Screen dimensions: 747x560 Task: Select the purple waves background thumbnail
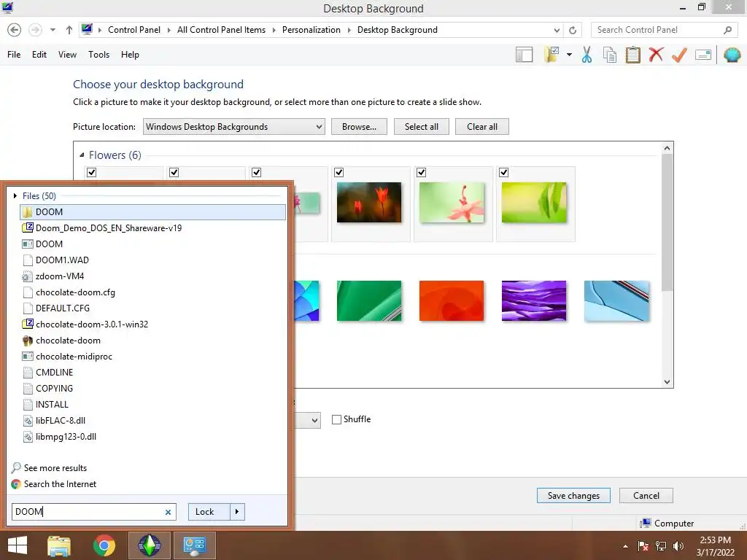pos(533,301)
